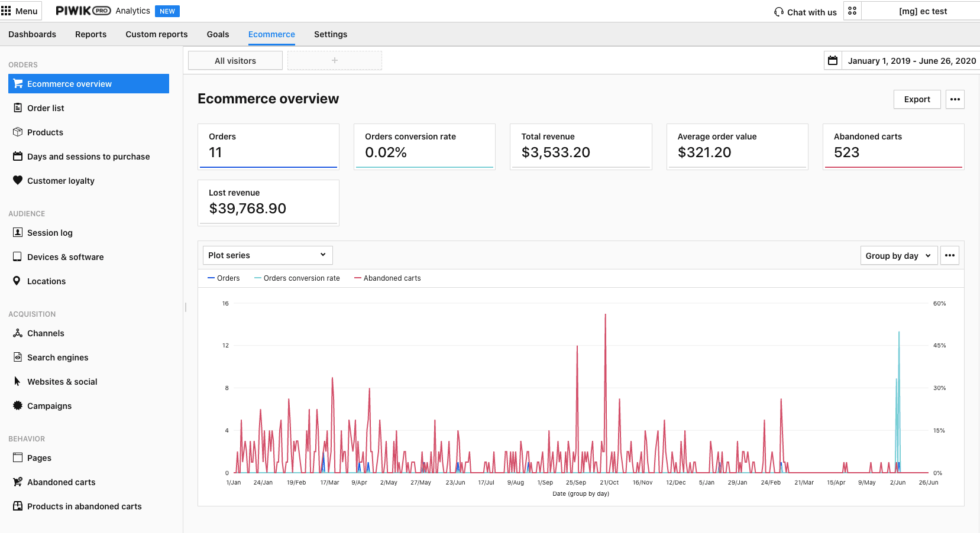Click the Customer loyalty heart icon
The height and width of the screenshot is (533, 980).
(18, 181)
